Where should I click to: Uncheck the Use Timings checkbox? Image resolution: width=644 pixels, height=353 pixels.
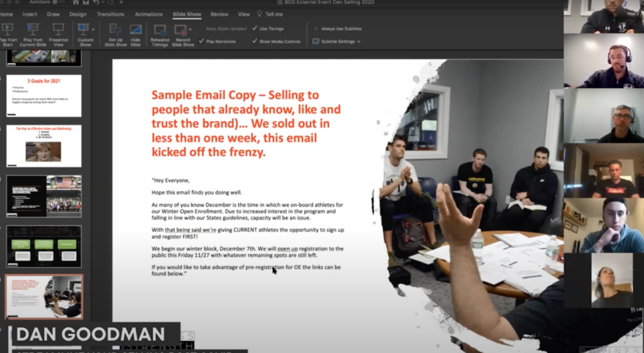click(x=255, y=28)
